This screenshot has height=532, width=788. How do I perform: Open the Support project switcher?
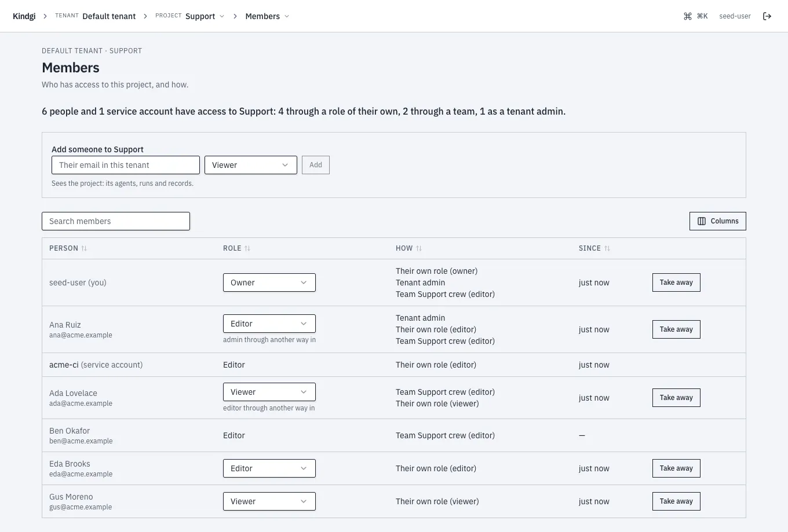coord(205,16)
